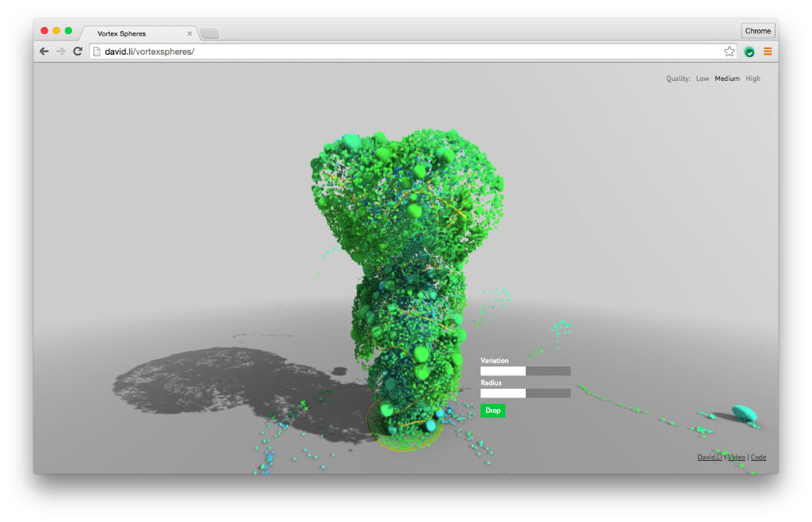Set quality to Low
Viewport: 812px width, 522px height.
[703, 79]
